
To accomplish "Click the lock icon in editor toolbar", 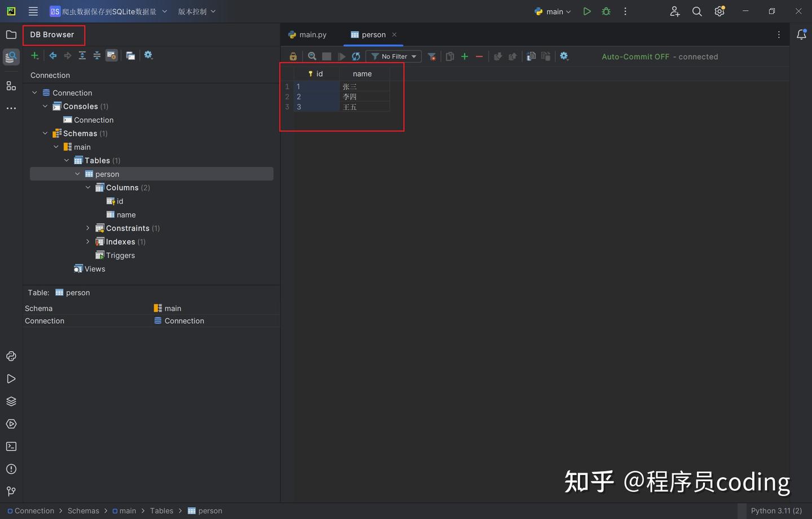I will click(x=293, y=56).
